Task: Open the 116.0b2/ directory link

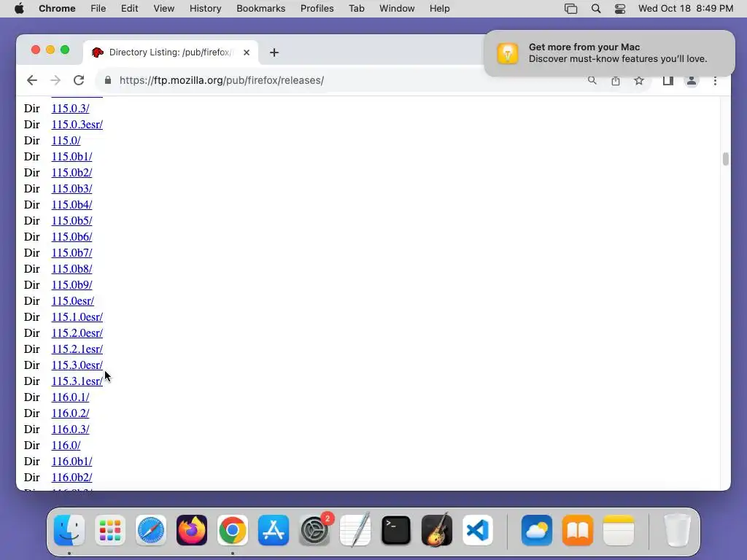Action: (x=72, y=478)
